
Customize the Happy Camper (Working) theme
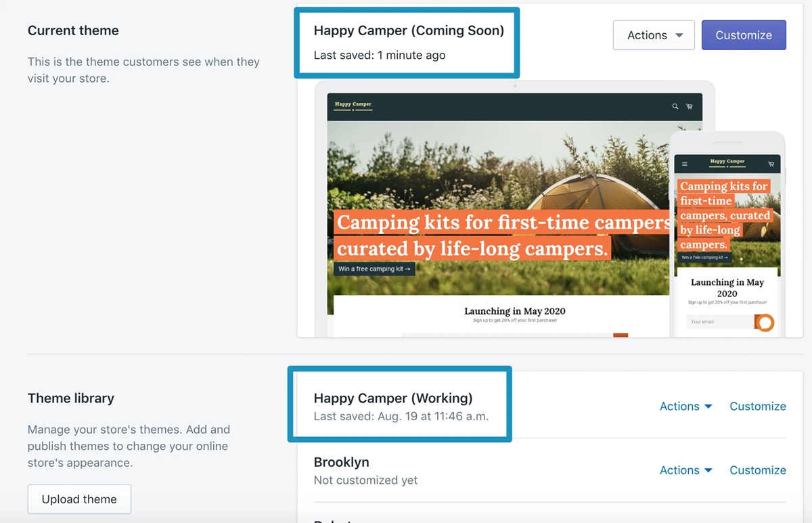(x=758, y=406)
